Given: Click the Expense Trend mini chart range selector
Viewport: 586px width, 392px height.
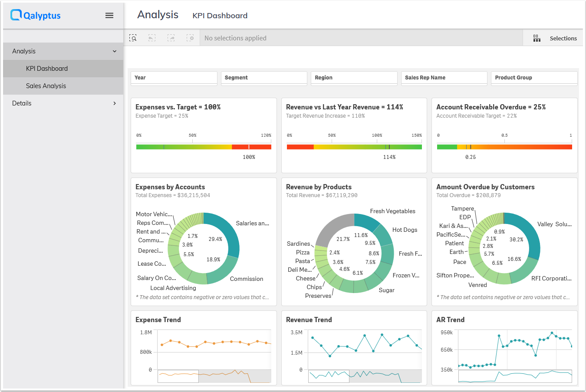Looking at the screenshot, I should tap(178, 376).
